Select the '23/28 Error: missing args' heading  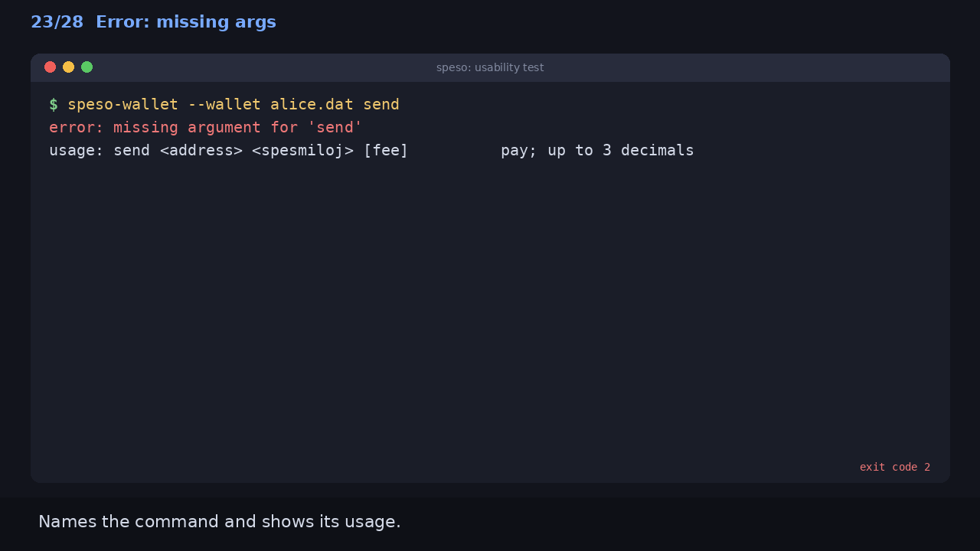point(153,22)
